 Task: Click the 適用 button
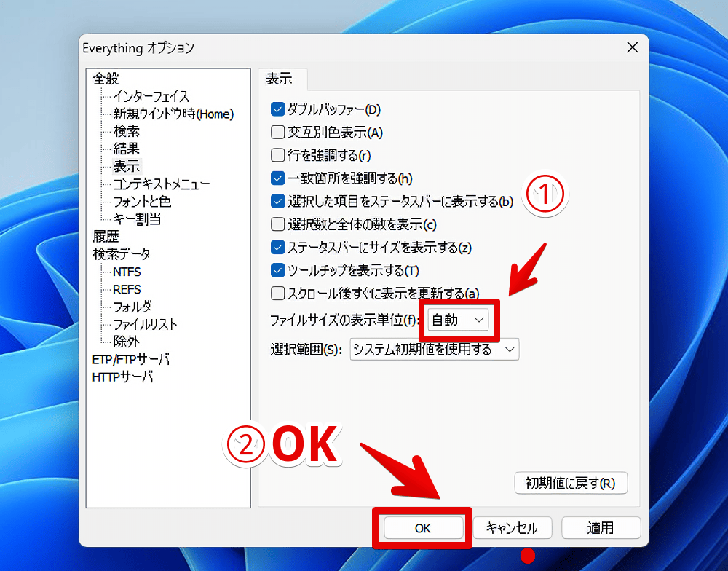click(601, 528)
